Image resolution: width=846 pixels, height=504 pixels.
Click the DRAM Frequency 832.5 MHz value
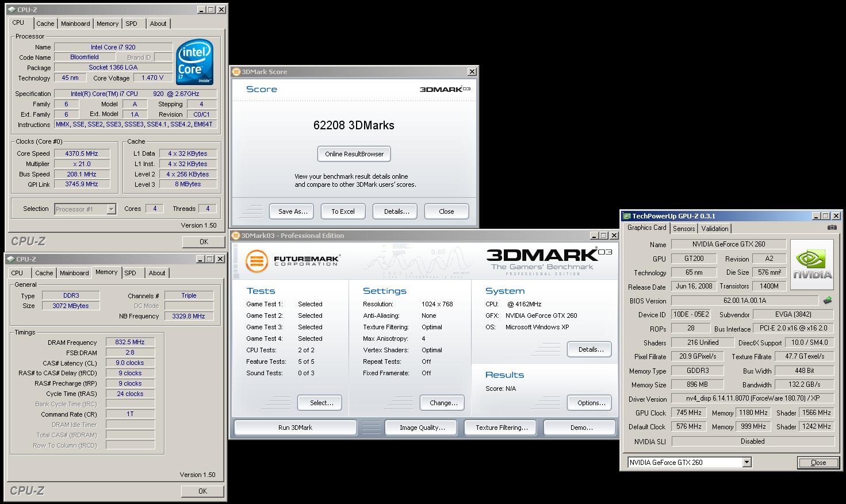point(130,342)
